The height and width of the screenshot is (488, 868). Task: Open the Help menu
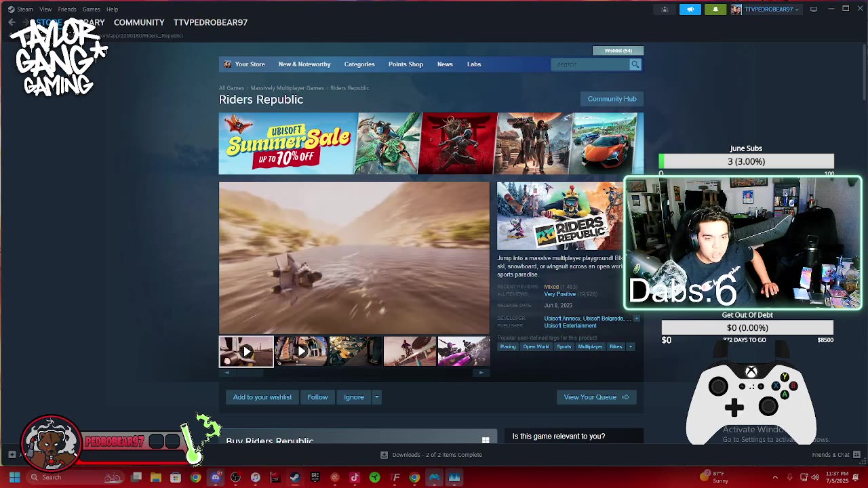[113, 9]
